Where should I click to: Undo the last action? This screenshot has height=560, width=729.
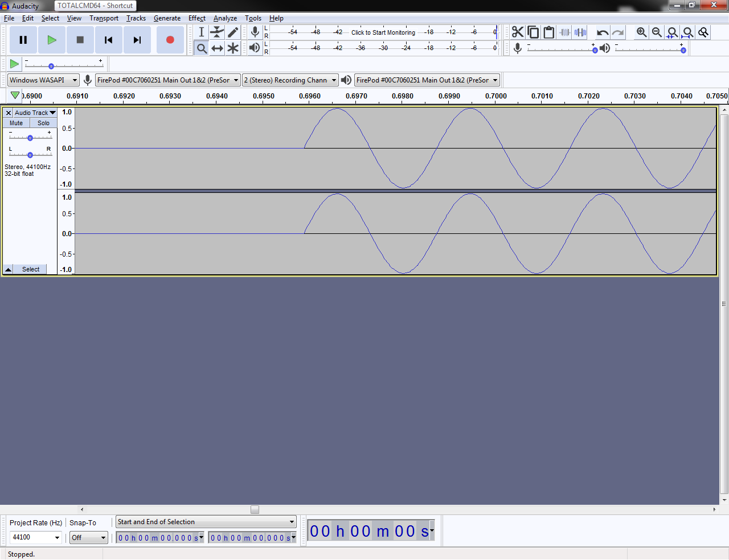pyautogui.click(x=603, y=32)
